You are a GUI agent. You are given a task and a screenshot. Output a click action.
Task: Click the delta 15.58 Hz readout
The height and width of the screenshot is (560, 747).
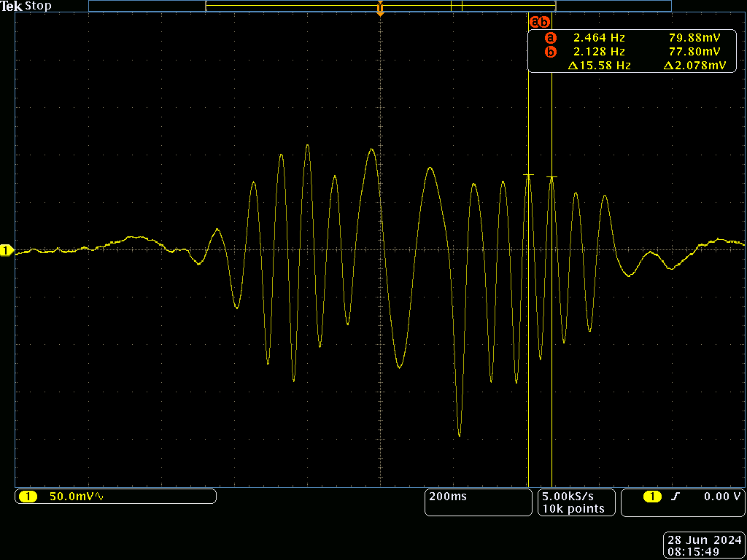click(599, 66)
